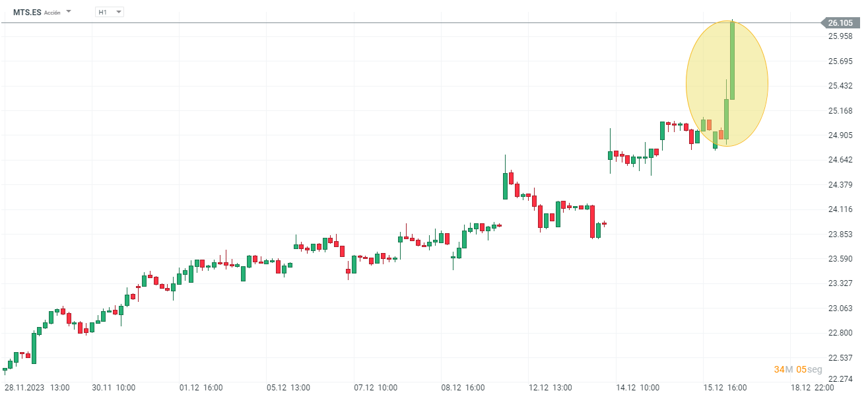Click the 01.12 16:00 time axis label

coord(201,388)
